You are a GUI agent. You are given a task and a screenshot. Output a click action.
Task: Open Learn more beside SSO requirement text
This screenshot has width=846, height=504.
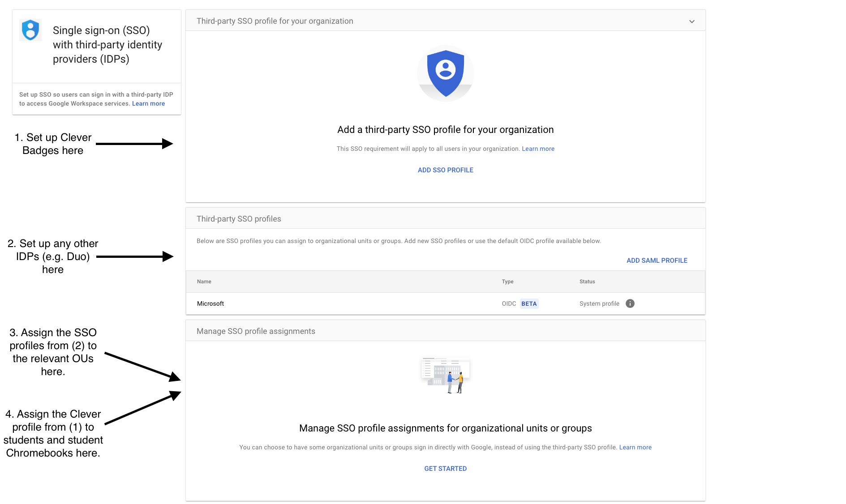click(538, 149)
